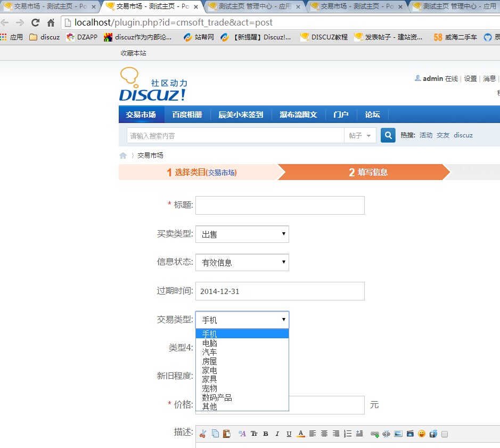Viewport: 500px width, 448px height.
Task: Select 家电 from the dropdown list
Action: 242,370
